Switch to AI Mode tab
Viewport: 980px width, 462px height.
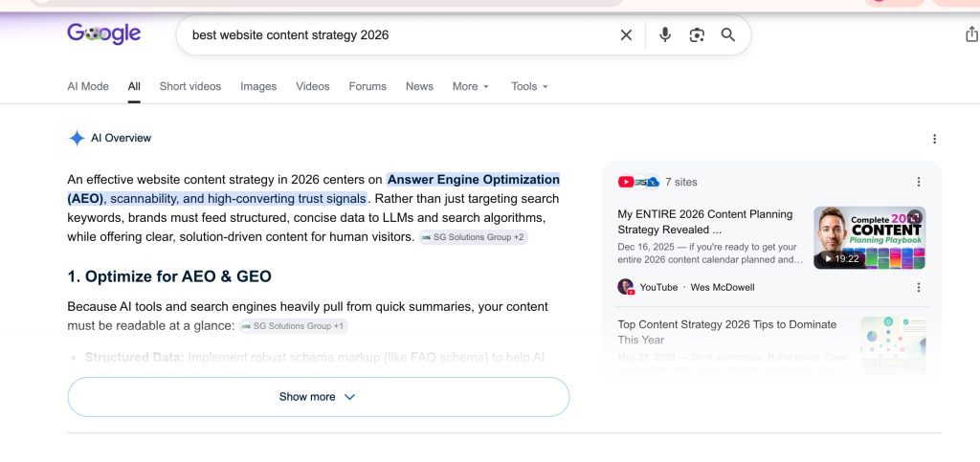pyautogui.click(x=88, y=86)
